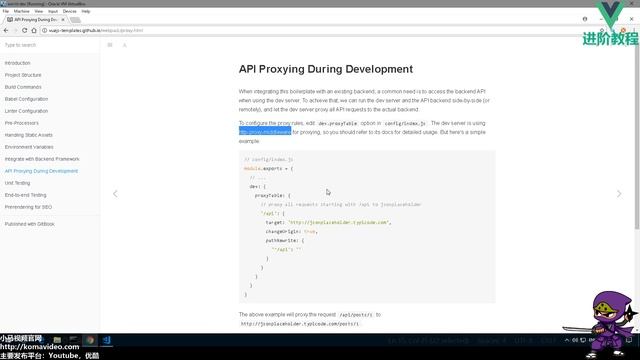Open Environment Variables chapter
The height and width of the screenshot is (360, 640).
(x=29, y=147)
